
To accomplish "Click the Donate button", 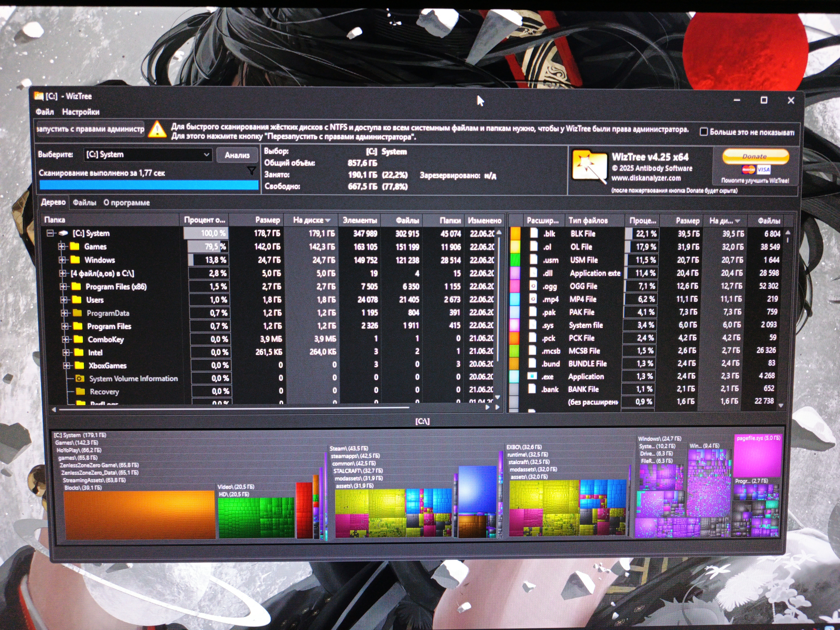I will pyautogui.click(x=755, y=156).
